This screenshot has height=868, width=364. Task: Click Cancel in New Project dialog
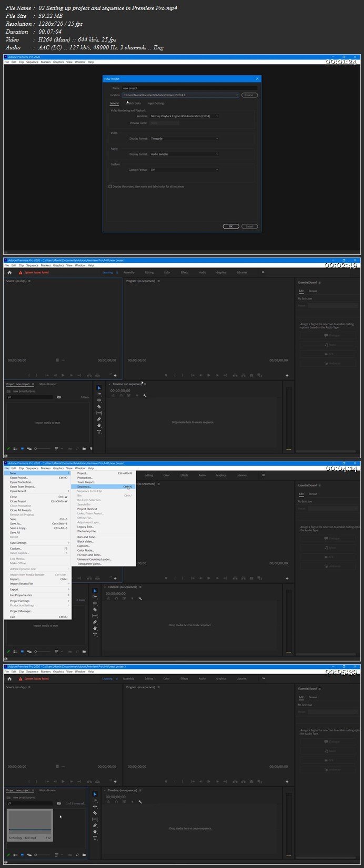coord(249,226)
